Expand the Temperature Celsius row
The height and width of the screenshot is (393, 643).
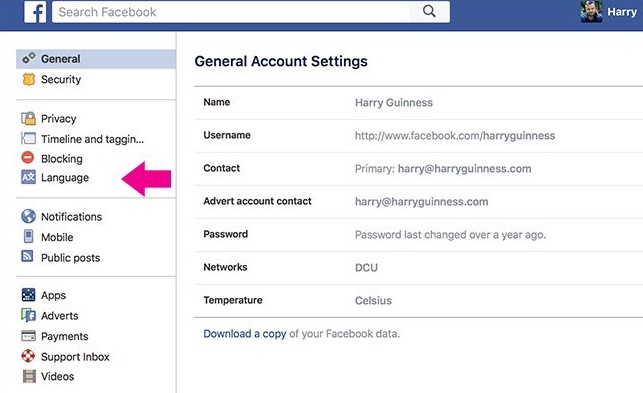(x=419, y=301)
